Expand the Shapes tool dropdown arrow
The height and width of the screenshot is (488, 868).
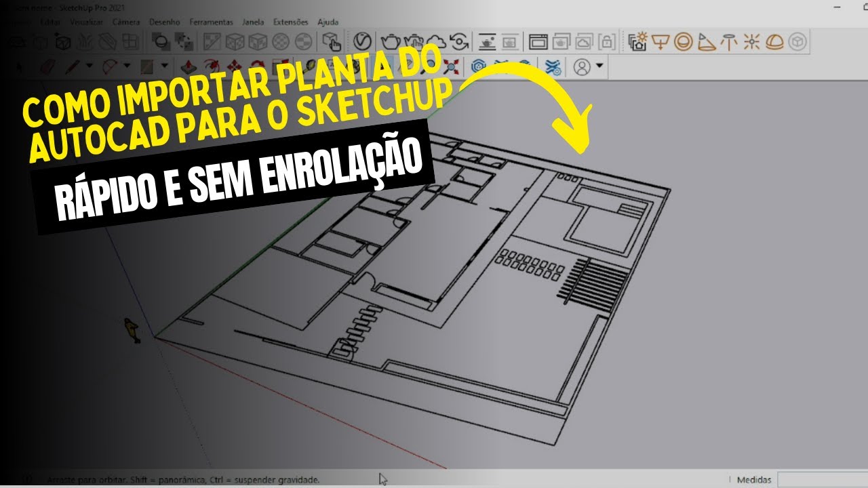coord(165,66)
